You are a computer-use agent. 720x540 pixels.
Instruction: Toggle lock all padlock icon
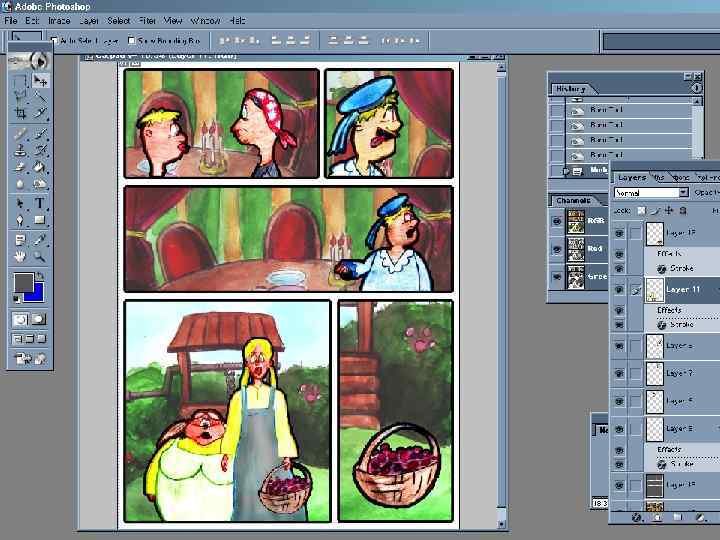(x=683, y=210)
